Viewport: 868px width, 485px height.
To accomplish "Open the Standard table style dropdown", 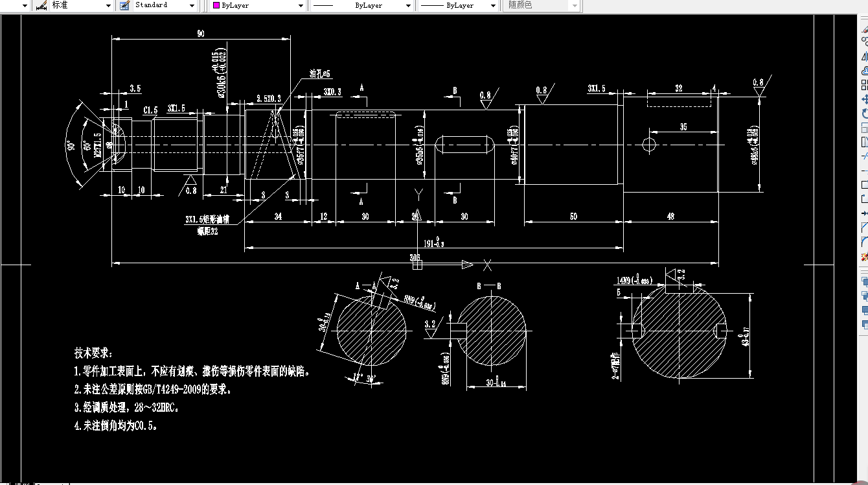I will click(x=165, y=5).
